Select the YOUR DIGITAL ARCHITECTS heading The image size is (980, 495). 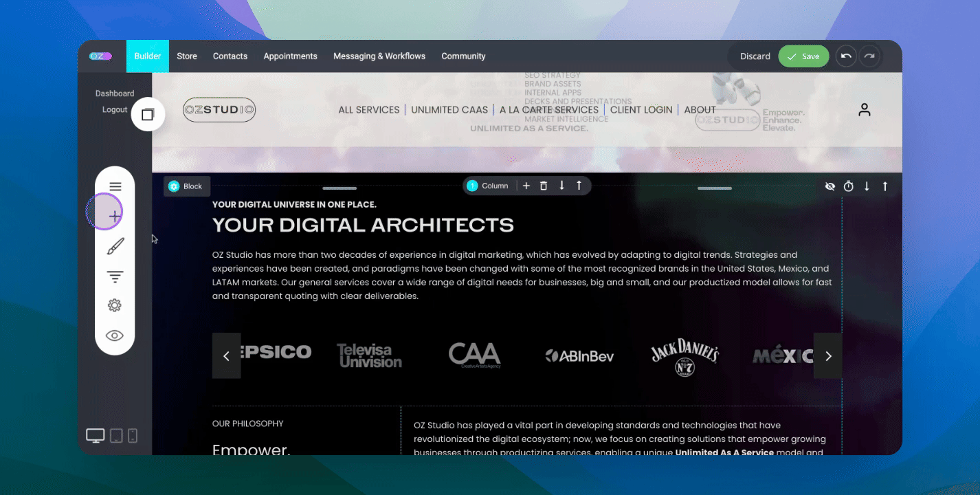363,225
